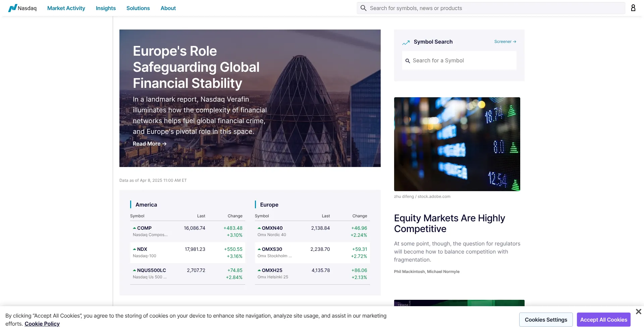Click NDX last price 17,981.23
This screenshot has height=333, width=644.
[195, 249]
